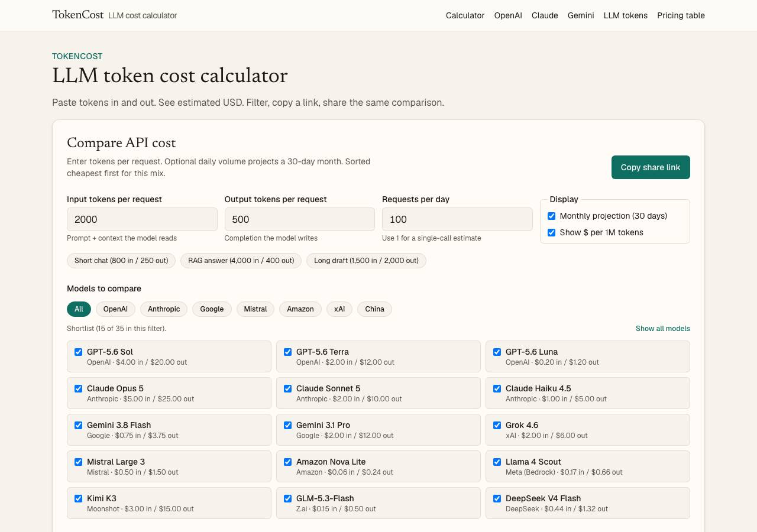Click the 'Compare API cost' heading
Viewport: 757px width, 532px height.
(121, 143)
